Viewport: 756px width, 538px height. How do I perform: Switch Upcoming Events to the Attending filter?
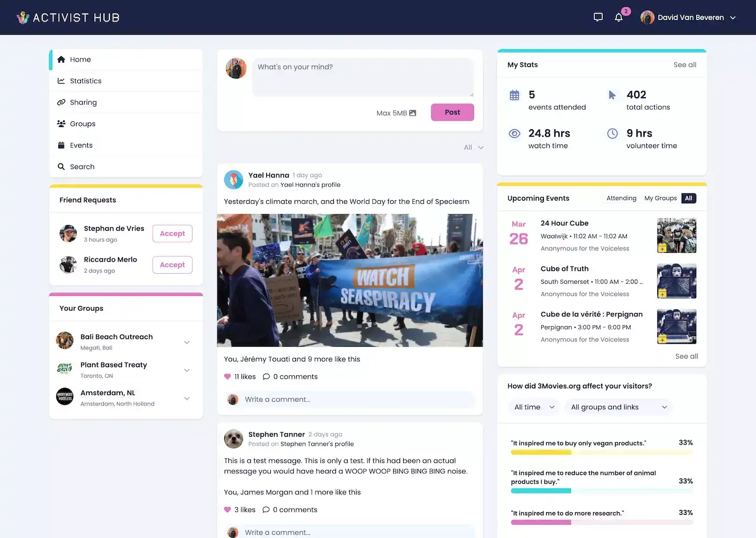pos(622,198)
